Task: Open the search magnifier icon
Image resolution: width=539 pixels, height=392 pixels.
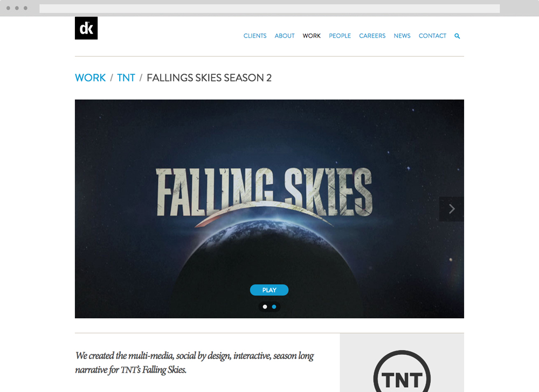Action: (x=457, y=36)
